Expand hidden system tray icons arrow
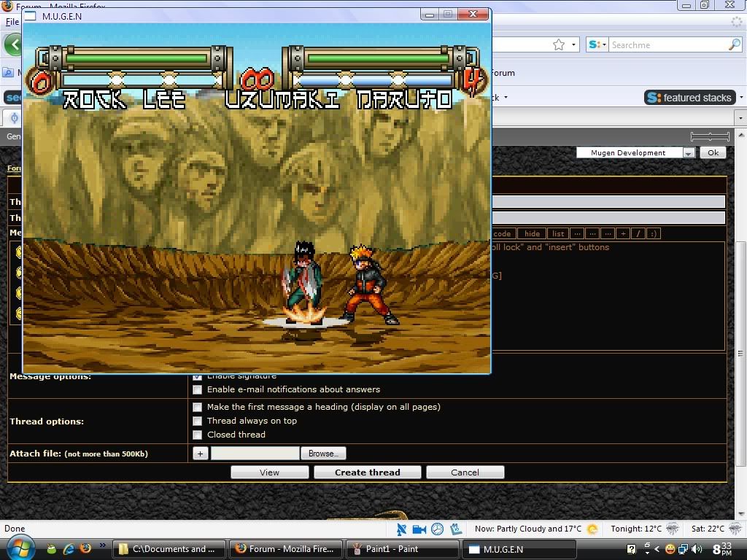747x560 pixels. [657, 550]
